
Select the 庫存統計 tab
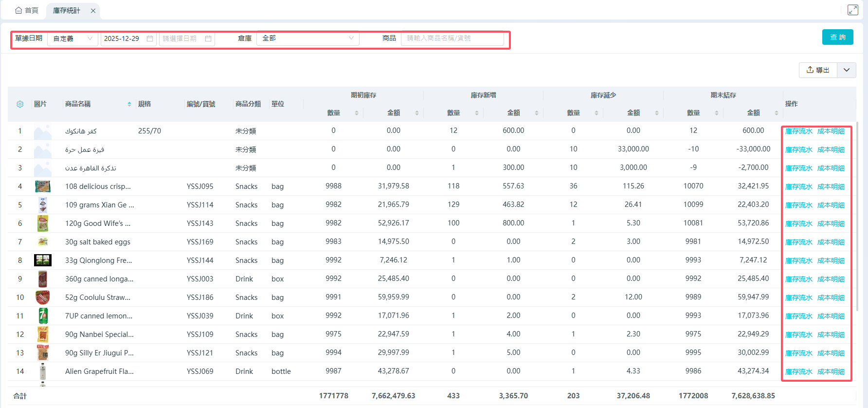(67, 10)
